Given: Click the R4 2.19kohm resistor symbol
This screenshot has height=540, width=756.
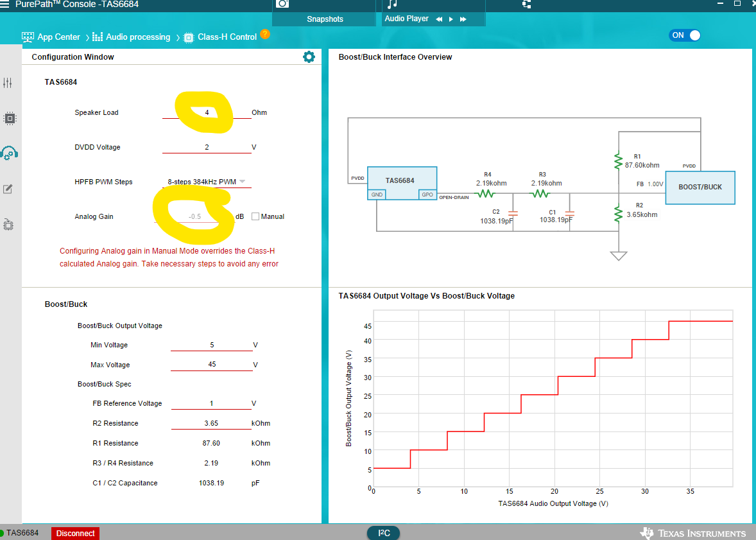Looking at the screenshot, I should [485, 193].
